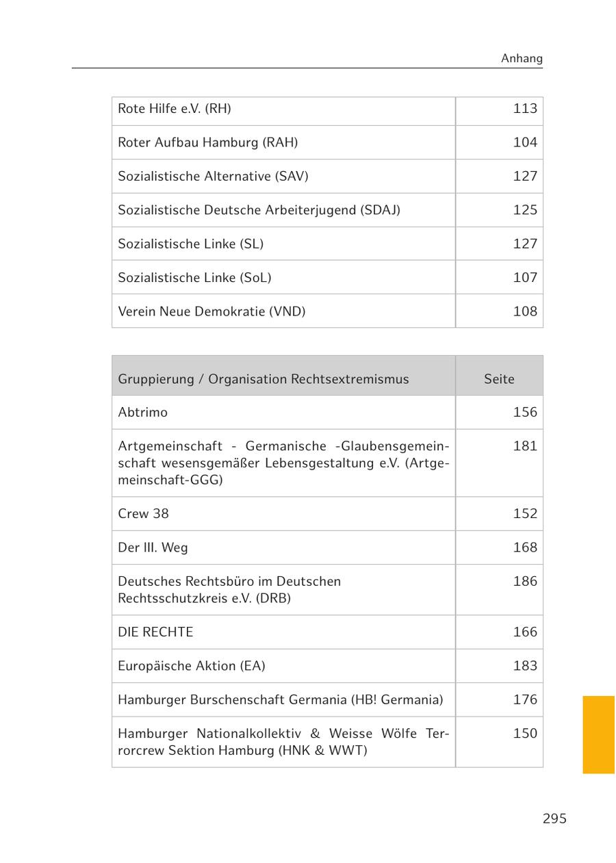Click the "Der III. Weg" entry
The image size is (616, 863).
click(153, 548)
